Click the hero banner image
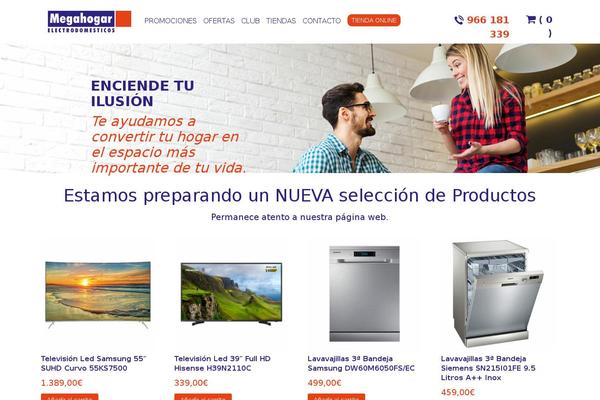Image resolution: width=600 pixels, height=400 pixels. tap(300, 108)
